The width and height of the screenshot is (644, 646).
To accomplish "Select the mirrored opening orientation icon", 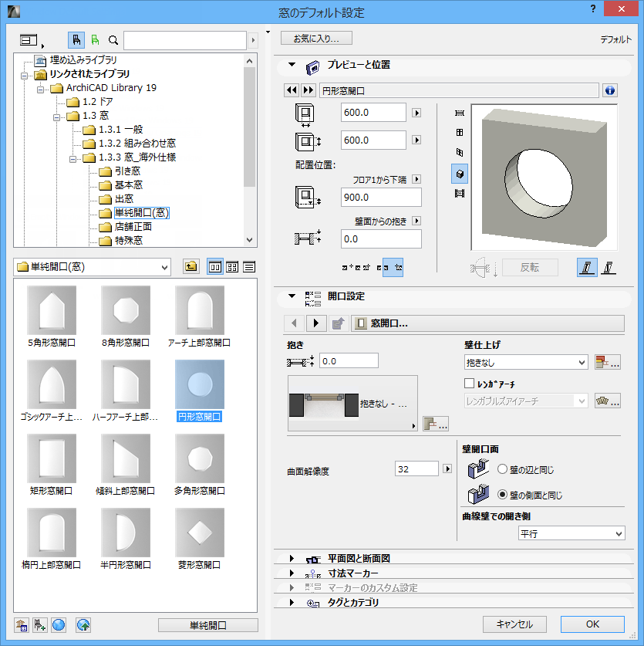I will click(x=609, y=268).
